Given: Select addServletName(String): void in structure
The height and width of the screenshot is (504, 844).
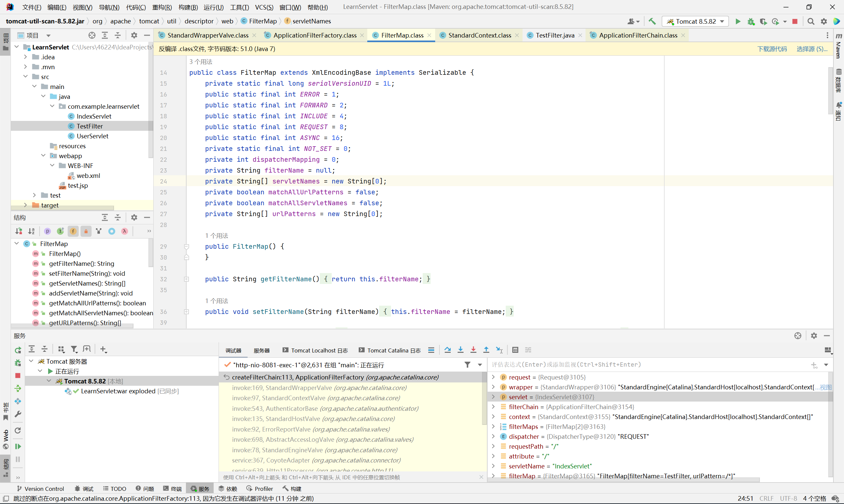Looking at the screenshot, I should coord(91,293).
